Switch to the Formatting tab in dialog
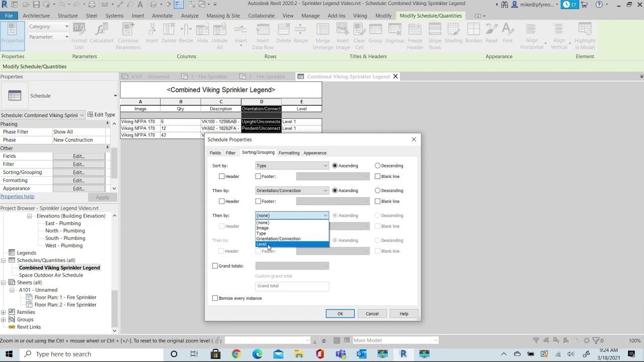Viewport: 644px width, 362px height. [x=289, y=153]
